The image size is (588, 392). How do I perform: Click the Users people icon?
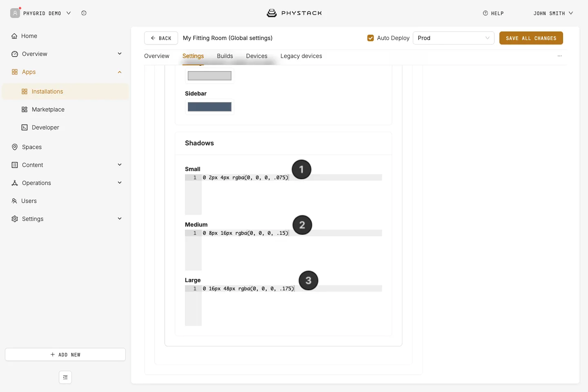14,201
